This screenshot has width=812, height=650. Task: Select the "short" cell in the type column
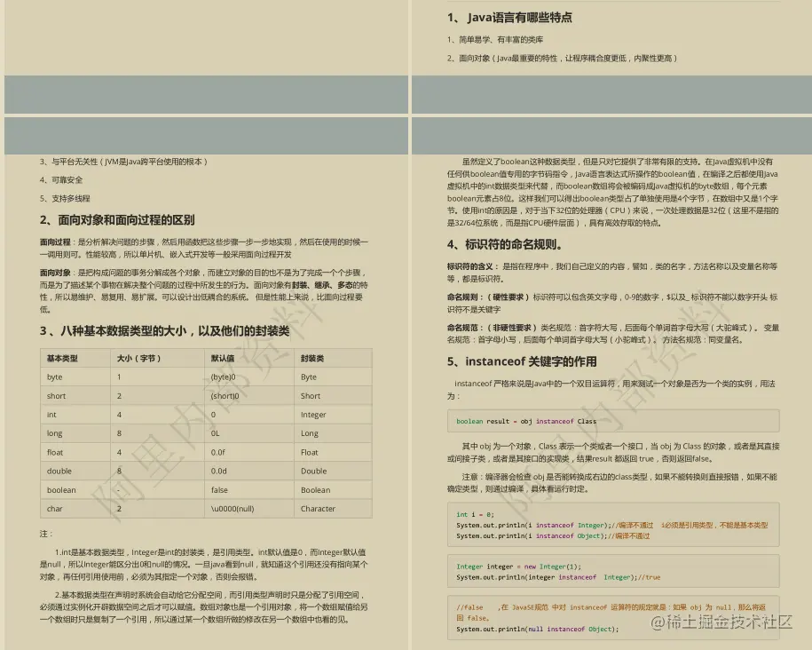pyautogui.click(x=56, y=396)
